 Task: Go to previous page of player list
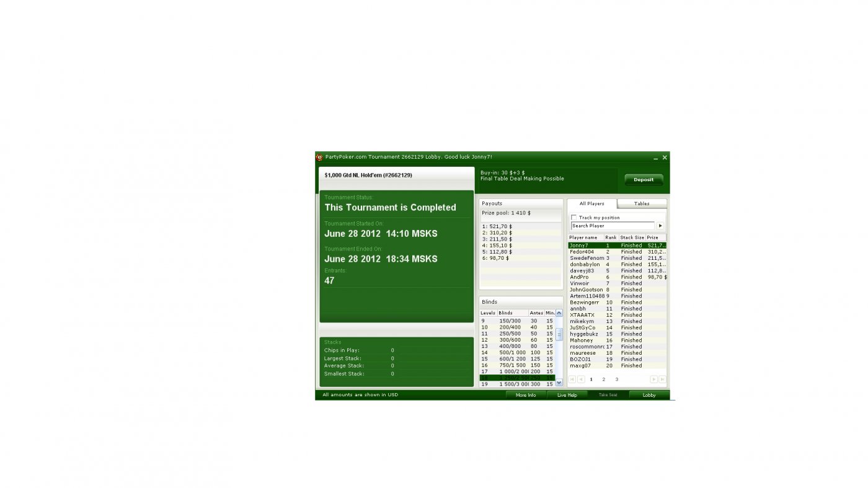coord(581,379)
